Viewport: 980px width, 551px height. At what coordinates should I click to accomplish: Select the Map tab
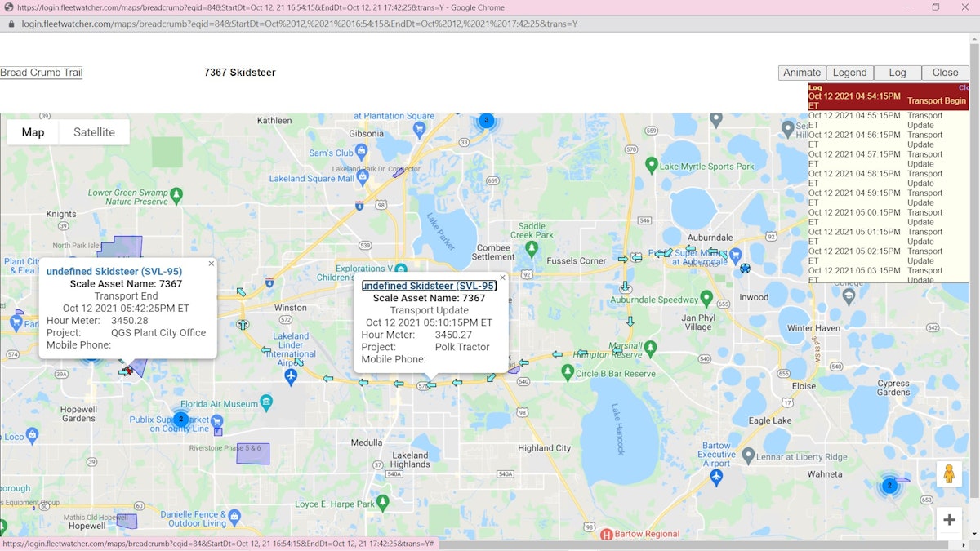(x=33, y=131)
